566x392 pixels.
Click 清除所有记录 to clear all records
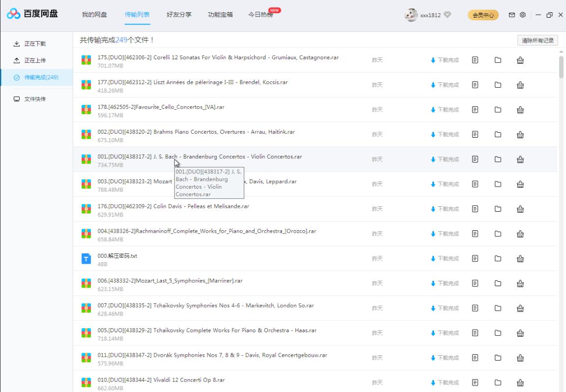(x=538, y=40)
